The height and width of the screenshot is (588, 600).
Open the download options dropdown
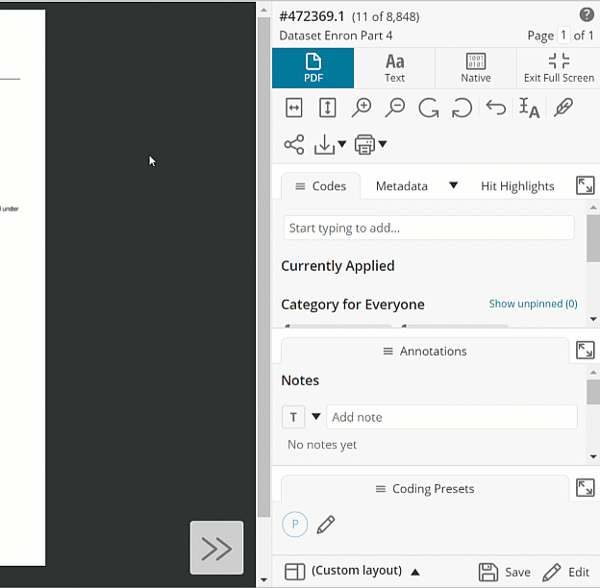tap(330, 145)
